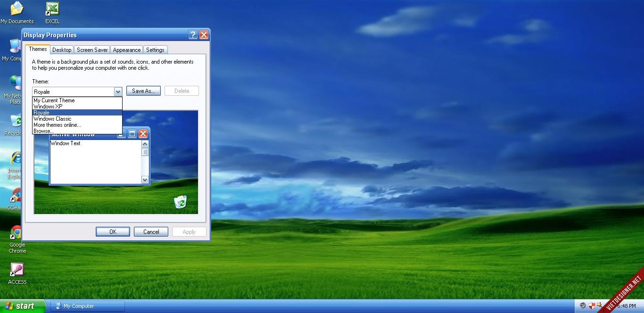Click the preview window's maximize button
This screenshot has height=313, width=644.
[132, 134]
